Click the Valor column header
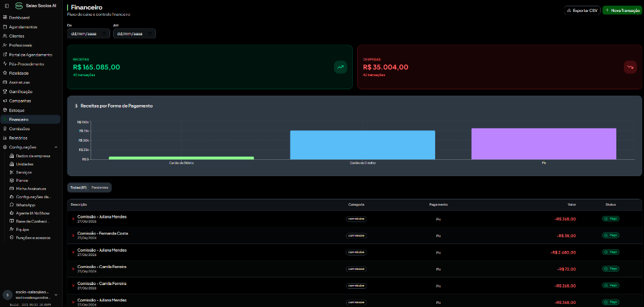This screenshot has width=644, height=307. [572, 204]
